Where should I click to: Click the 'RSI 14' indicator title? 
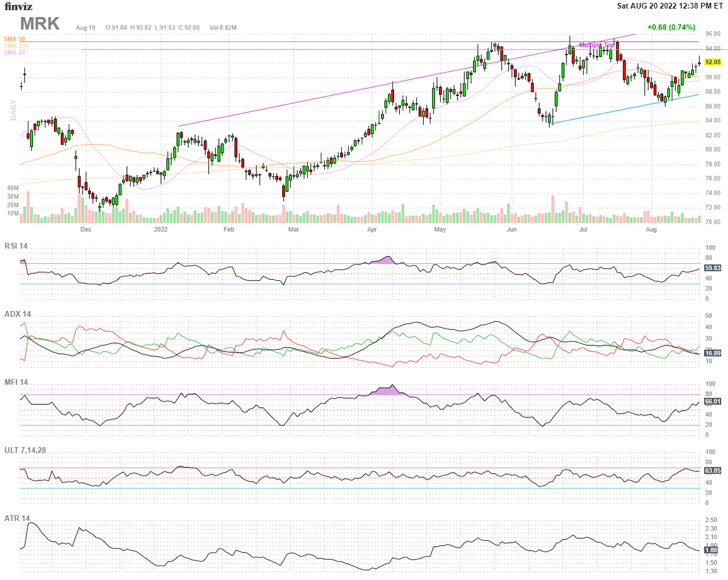click(16, 246)
